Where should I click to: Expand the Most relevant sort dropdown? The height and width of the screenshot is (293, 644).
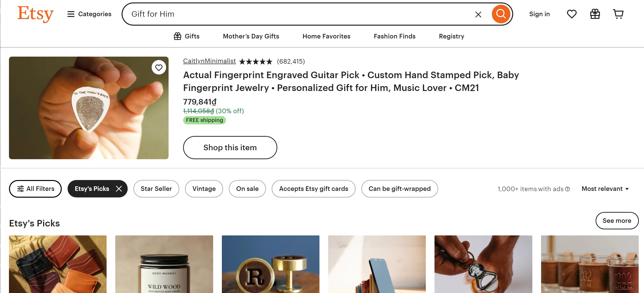[605, 189]
